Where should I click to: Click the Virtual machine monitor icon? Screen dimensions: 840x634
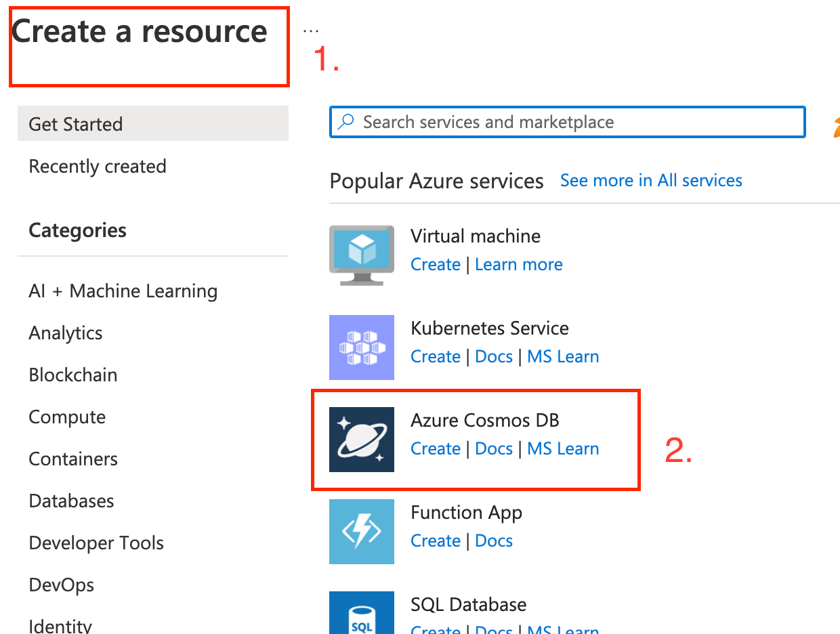tap(362, 255)
